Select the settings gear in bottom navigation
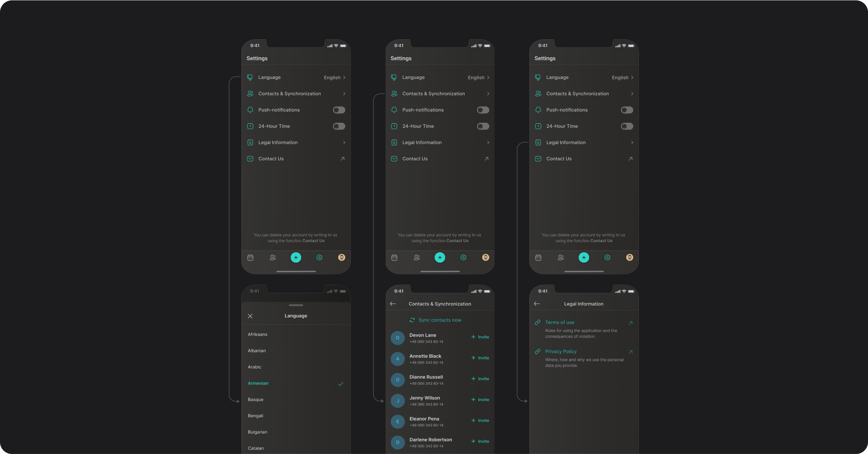Viewport: 868px width, 454px height. tap(319, 257)
